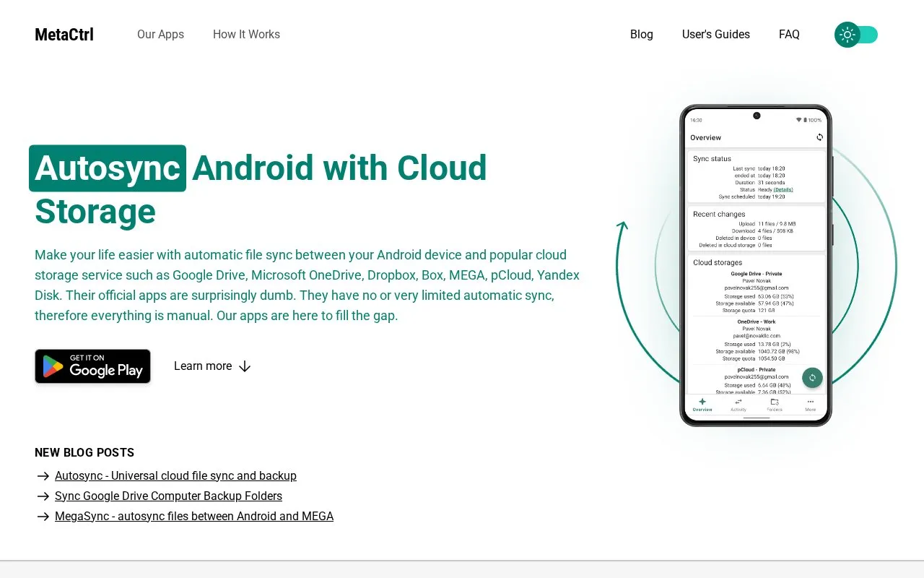
Task: Open the Sync Google Drive Computer Backup Folders post
Action: tap(168, 496)
